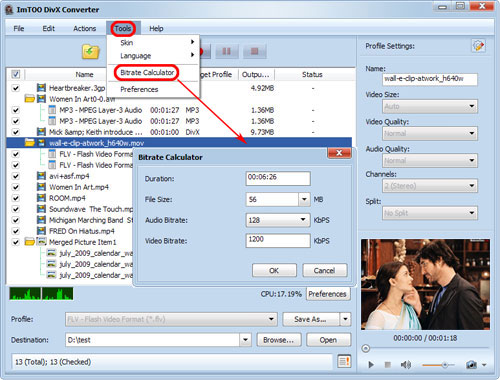Click first july_2009_calendar picture icon
The image size is (500, 380).
51,253
